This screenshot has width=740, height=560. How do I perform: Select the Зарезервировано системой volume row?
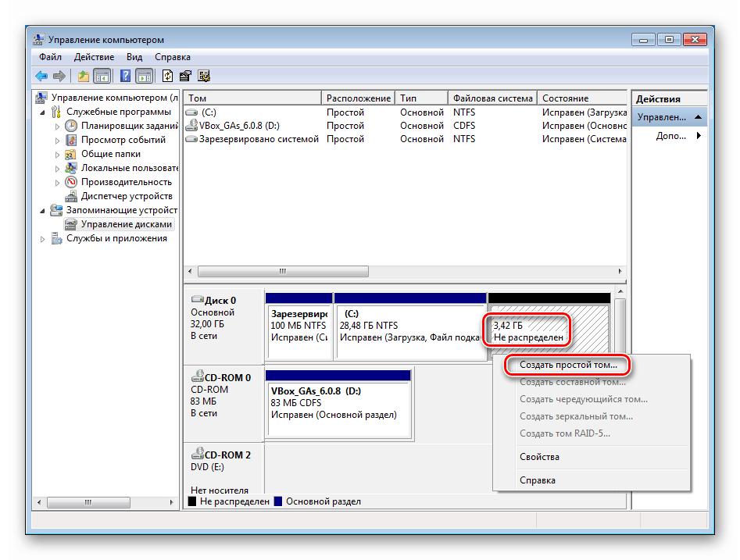[406, 139]
